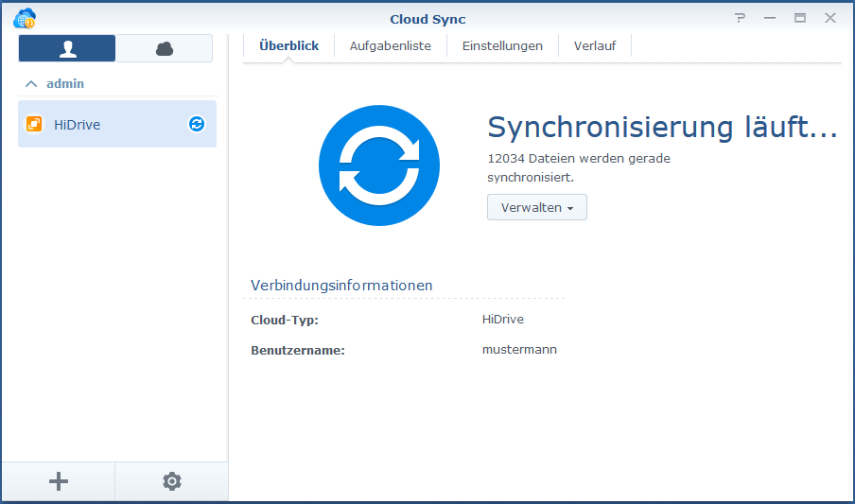Viewport: 855px width, 504px height.
Task: Click the 'Synchronisierung läuft...' heading
Action: click(662, 127)
